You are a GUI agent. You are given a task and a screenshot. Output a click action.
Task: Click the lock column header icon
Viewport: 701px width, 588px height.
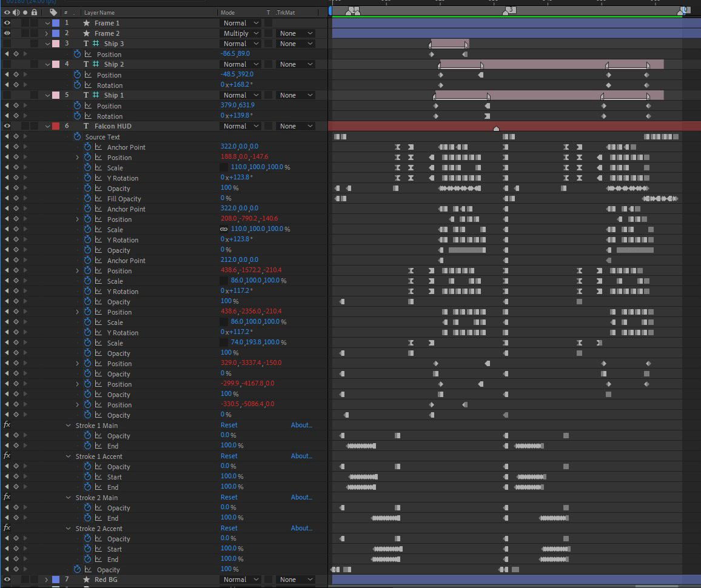click(x=35, y=13)
